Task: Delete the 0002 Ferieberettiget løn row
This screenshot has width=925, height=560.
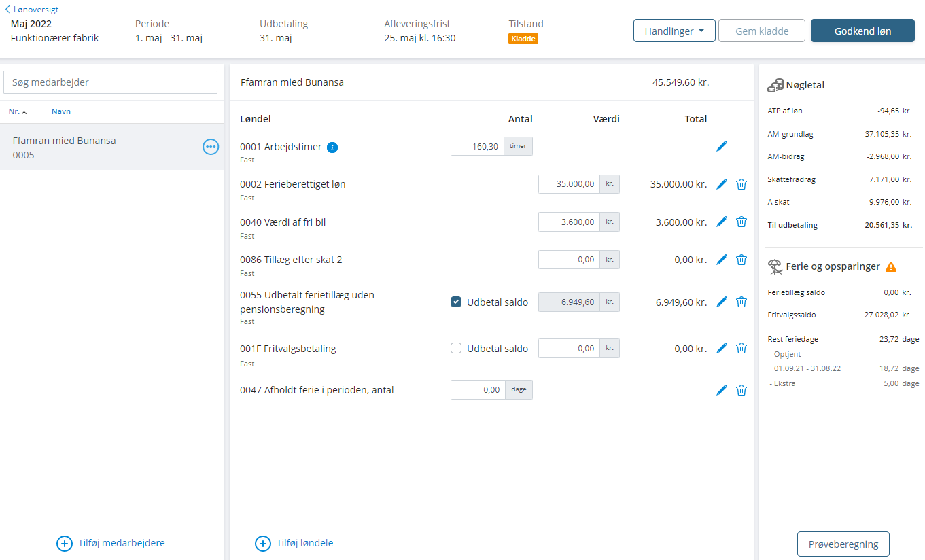Action: (x=741, y=184)
